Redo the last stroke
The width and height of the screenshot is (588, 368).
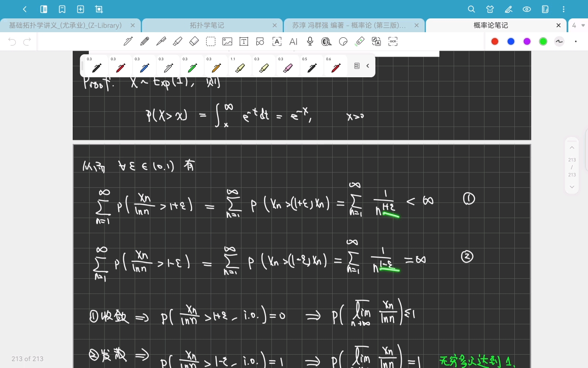pyautogui.click(x=27, y=42)
